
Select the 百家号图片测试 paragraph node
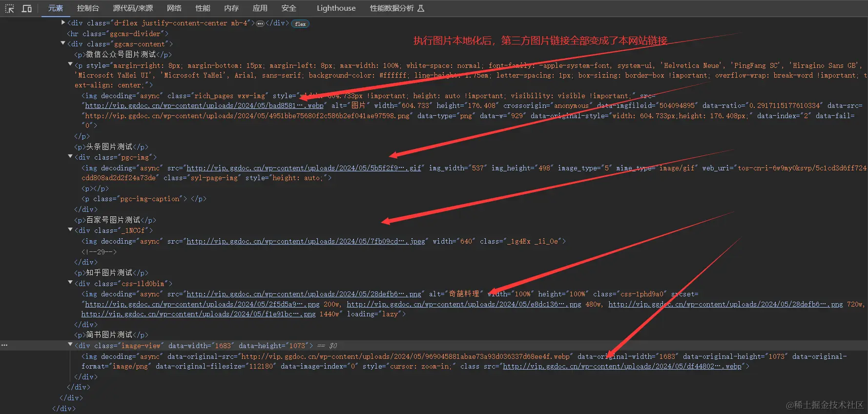tap(115, 220)
